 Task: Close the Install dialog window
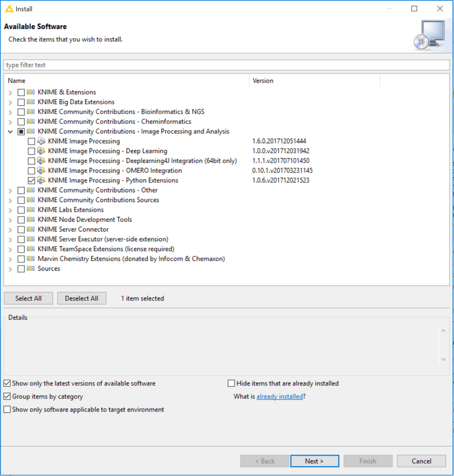point(440,9)
